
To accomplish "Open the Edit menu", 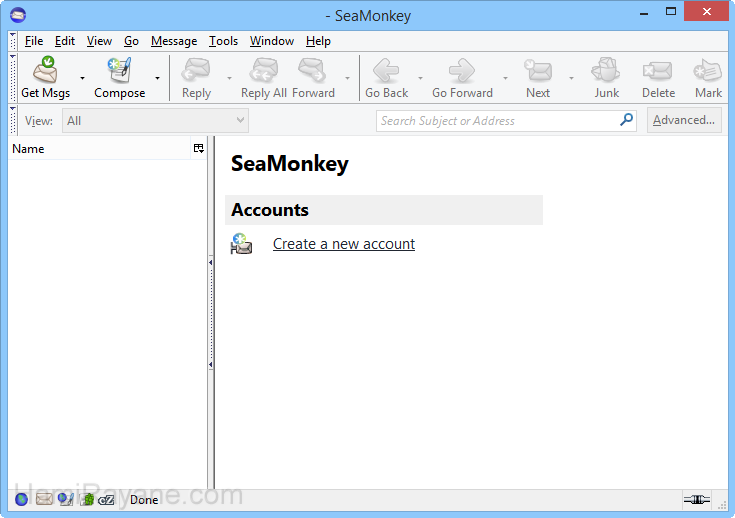I will tap(65, 41).
